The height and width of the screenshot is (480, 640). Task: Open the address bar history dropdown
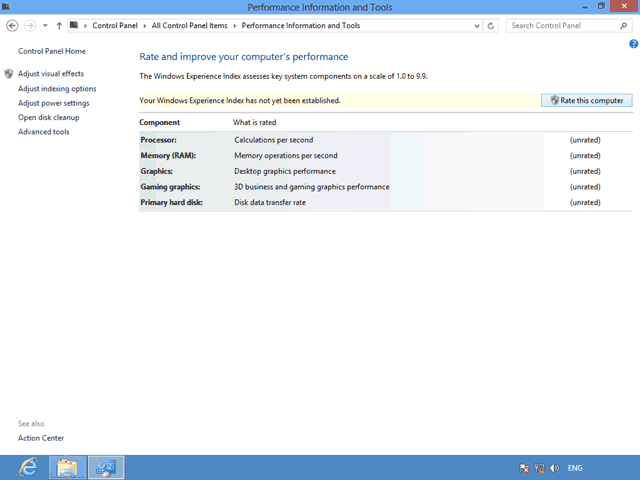477,26
